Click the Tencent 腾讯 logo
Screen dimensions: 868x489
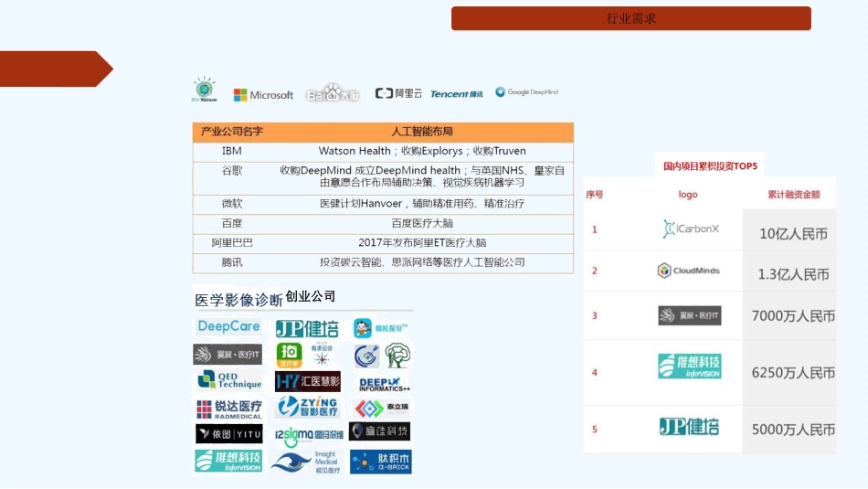click(x=457, y=94)
